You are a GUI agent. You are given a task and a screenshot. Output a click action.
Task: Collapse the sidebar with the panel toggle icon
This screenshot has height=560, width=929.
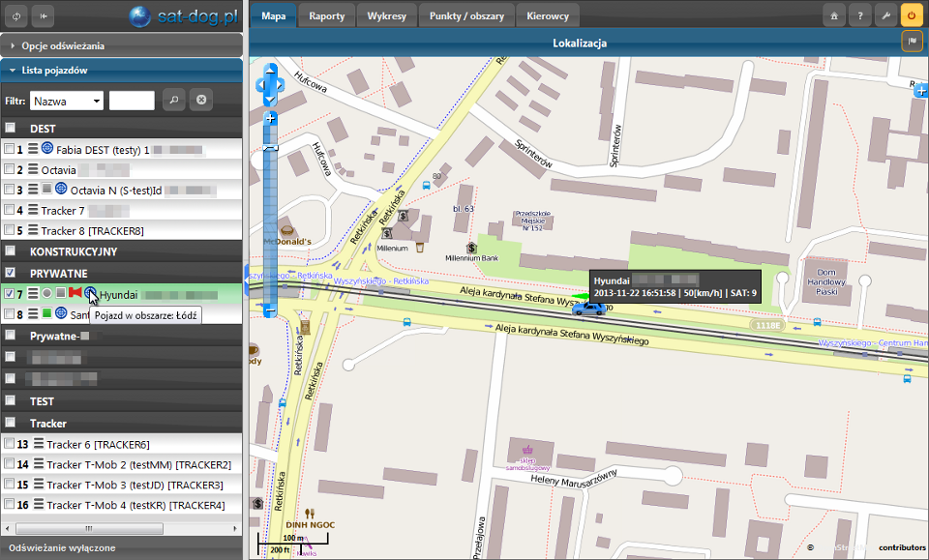[44, 15]
